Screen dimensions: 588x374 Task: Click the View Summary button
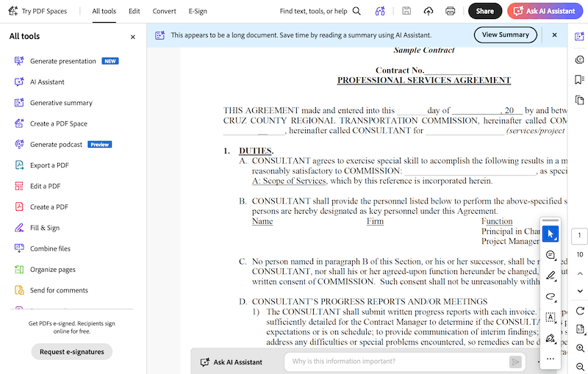(x=505, y=35)
